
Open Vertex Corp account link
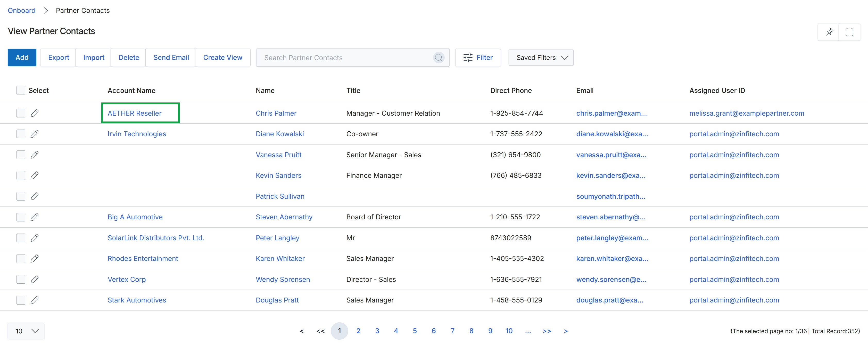[x=127, y=279]
